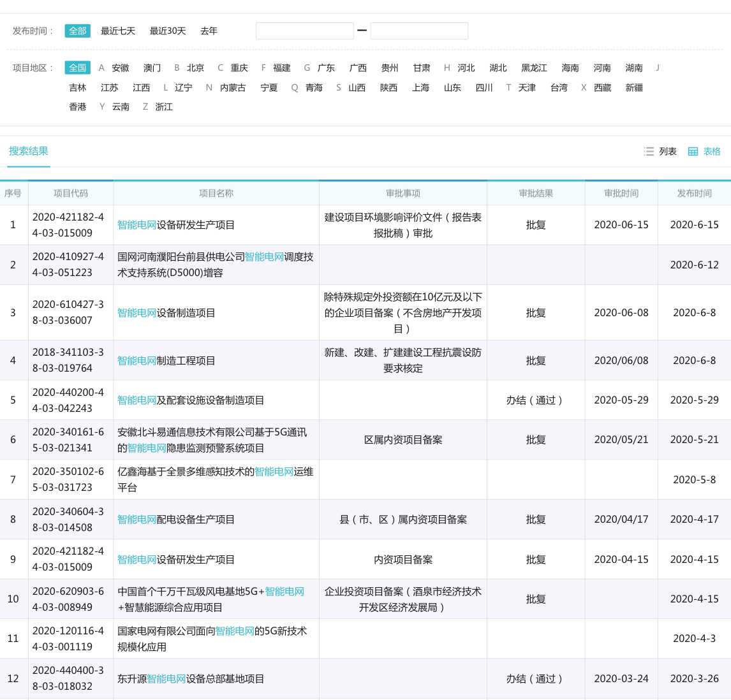Click the 表格 table view icon
Image resolution: width=731 pixels, height=700 pixels.
[x=693, y=152]
